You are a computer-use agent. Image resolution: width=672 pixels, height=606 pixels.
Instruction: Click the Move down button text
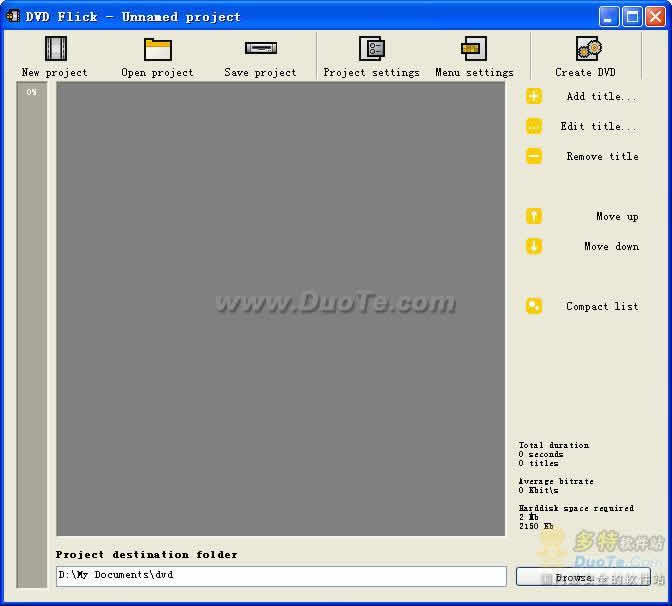(612, 246)
